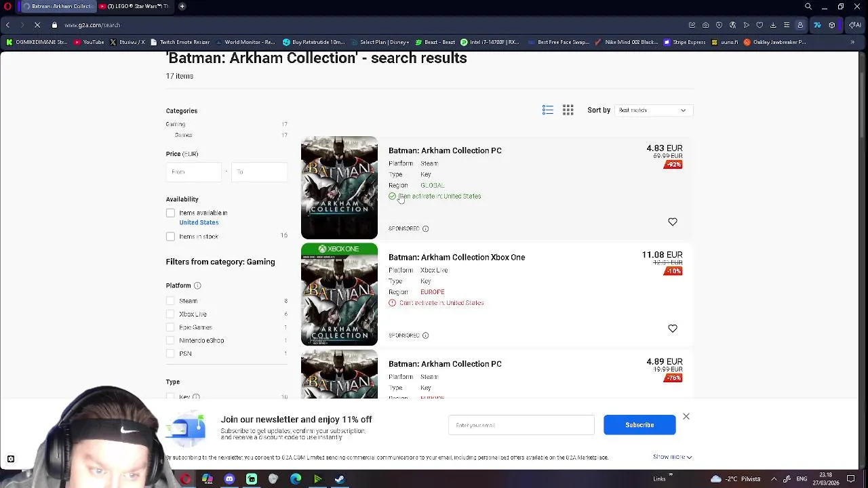This screenshot has height=488, width=868.
Task: Check the PSN platform filter
Action: (170, 354)
